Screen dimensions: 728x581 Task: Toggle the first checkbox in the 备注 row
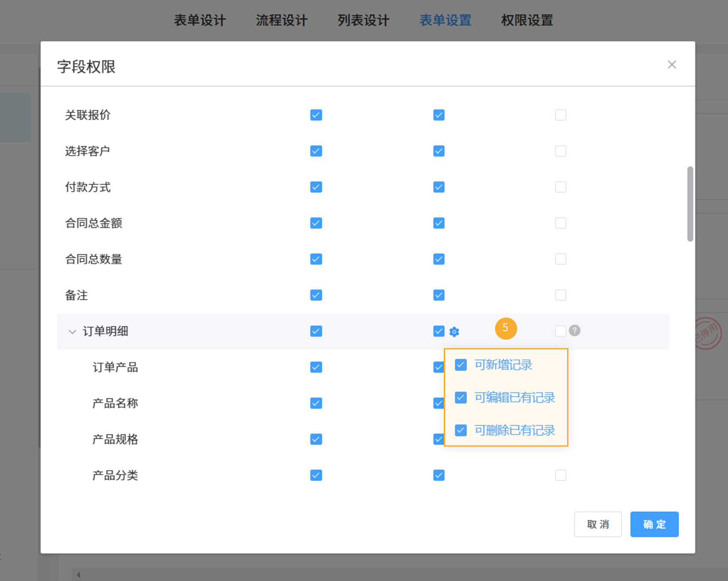(x=316, y=295)
